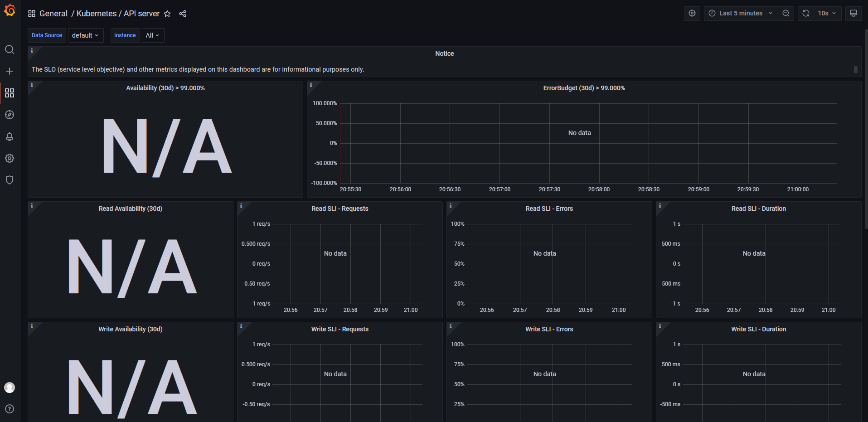Screen dimensions: 868x422
Task: Click info icon on Read SLI - Requests panel
Action: tap(241, 206)
